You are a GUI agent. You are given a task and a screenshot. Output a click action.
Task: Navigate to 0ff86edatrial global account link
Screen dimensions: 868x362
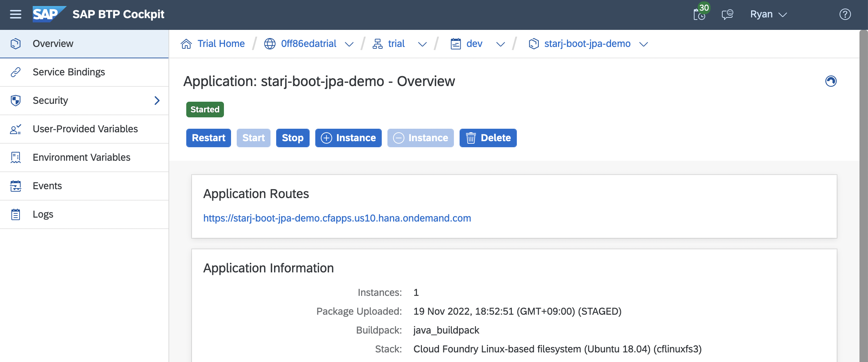[x=309, y=44]
